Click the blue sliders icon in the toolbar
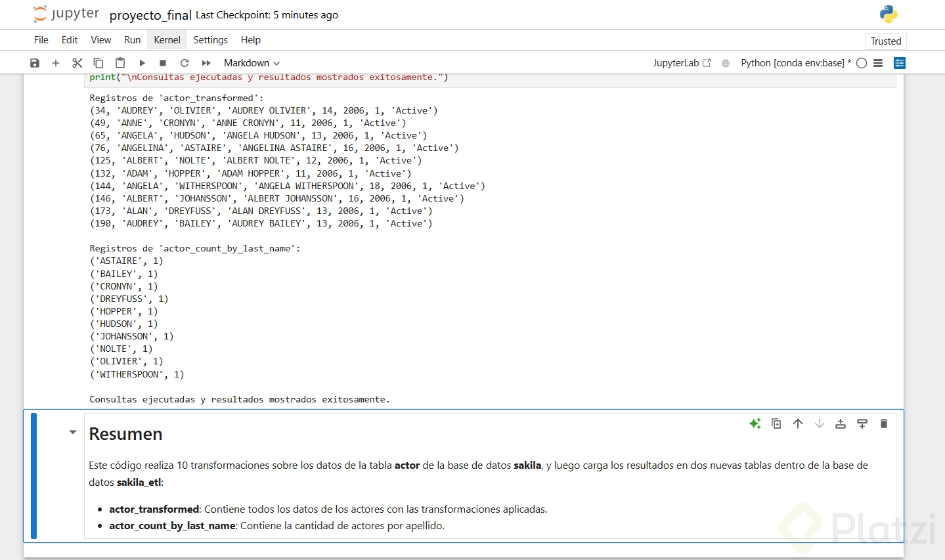The height and width of the screenshot is (560, 945). [x=900, y=63]
